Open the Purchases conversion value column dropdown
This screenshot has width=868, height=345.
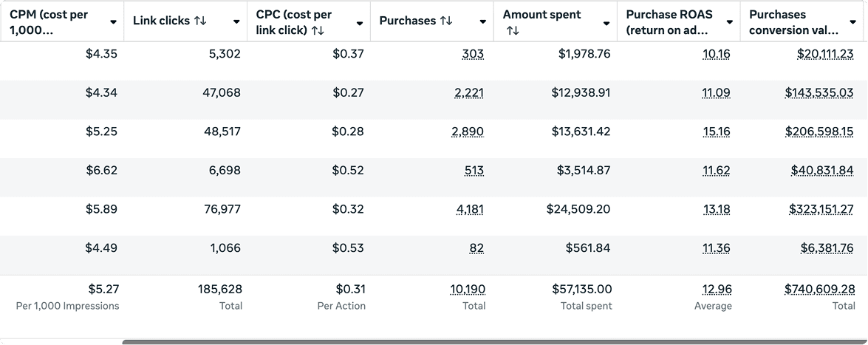(x=853, y=22)
